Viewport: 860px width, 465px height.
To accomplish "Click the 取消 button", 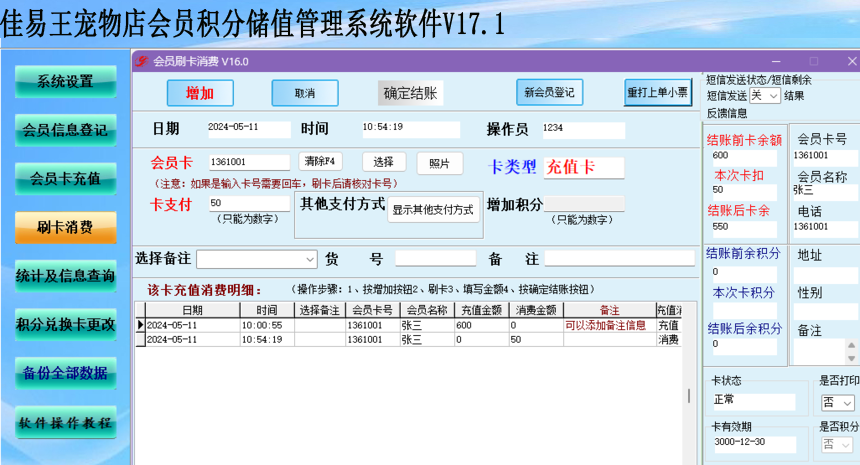I will point(305,93).
